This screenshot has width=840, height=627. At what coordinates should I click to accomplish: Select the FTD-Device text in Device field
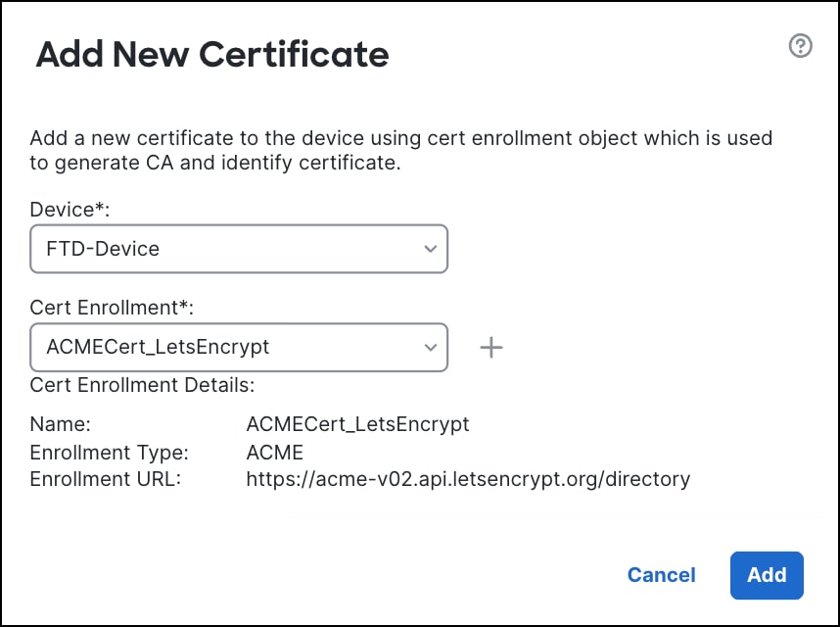pos(103,249)
